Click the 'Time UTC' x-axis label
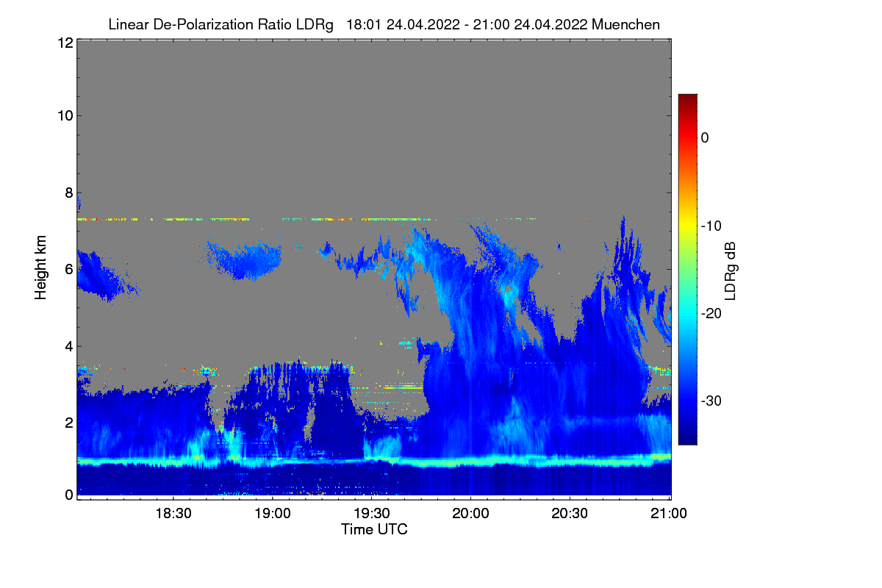Image resolution: width=882 pixels, height=588 pixels. tap(374, 529)
